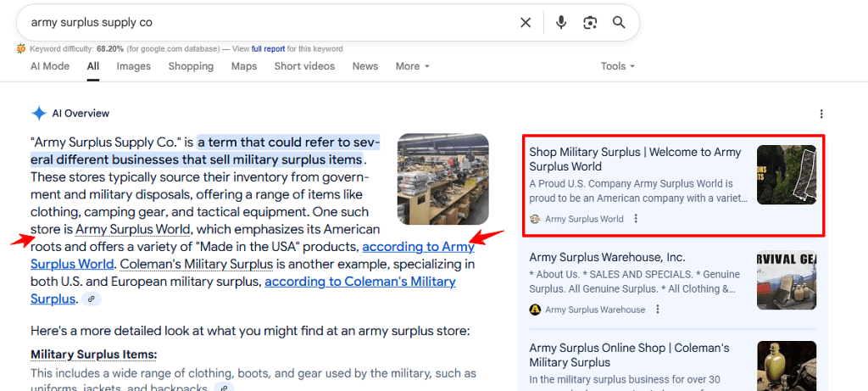Go to the Short videos tab
Screen dimensions: 868x391
[304, 66]
